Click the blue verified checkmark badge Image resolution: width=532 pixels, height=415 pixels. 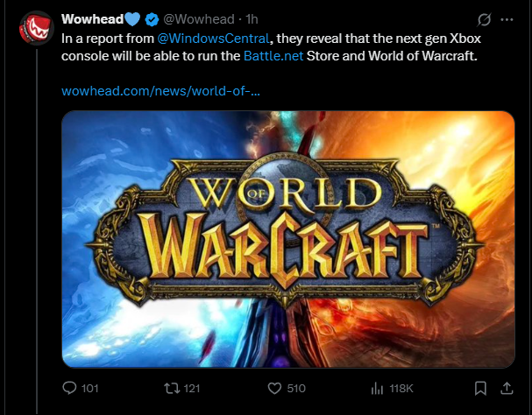click(152, 19)
